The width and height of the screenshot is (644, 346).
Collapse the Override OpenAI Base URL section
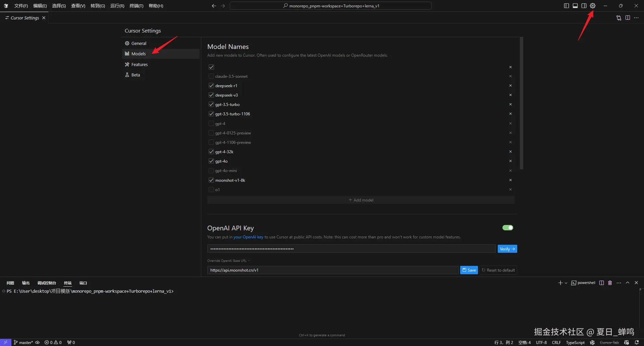click(229, 261)
